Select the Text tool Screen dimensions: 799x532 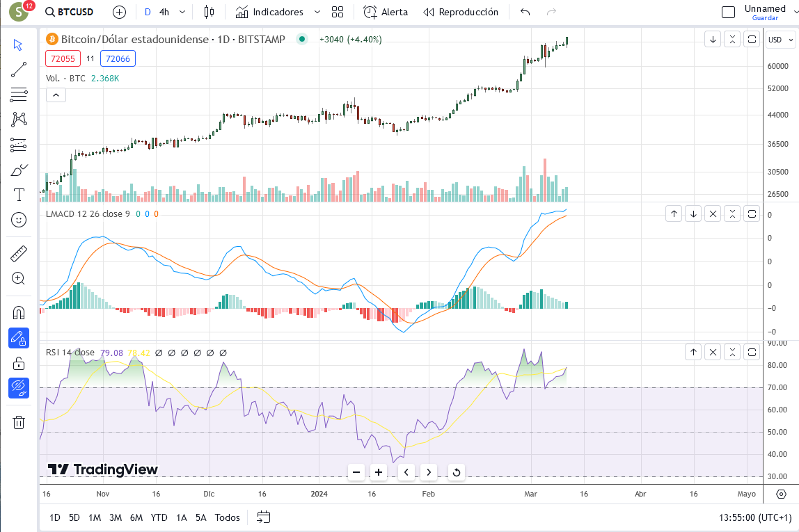pyautogui.click(x=18, y=195)
